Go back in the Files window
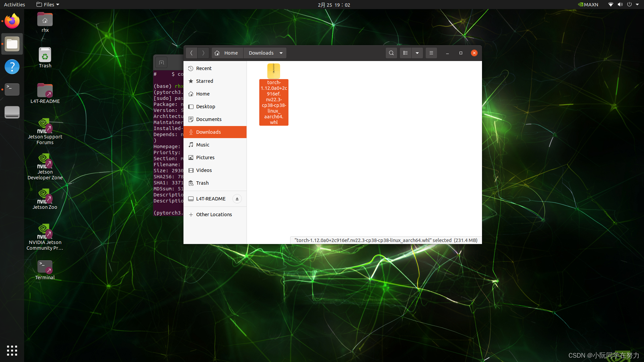 pos(191,53)
